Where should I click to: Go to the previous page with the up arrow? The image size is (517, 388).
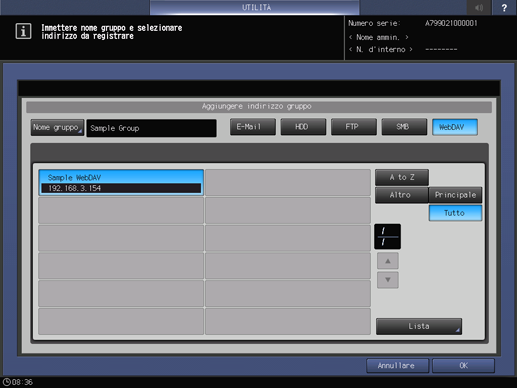(x=388, y=261)
